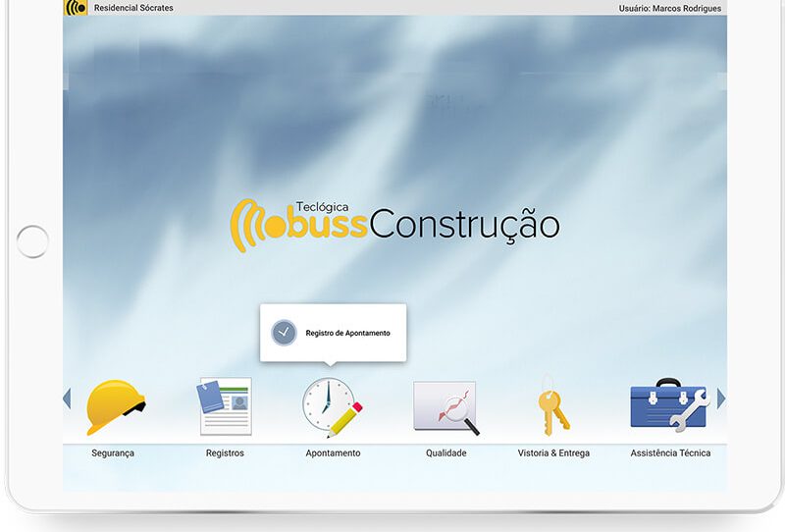Image resolution: width=785 pixels, height=532 pixels.
Task: Open the Assistência Técnica toolbox icon
Action: coord(670,405)
